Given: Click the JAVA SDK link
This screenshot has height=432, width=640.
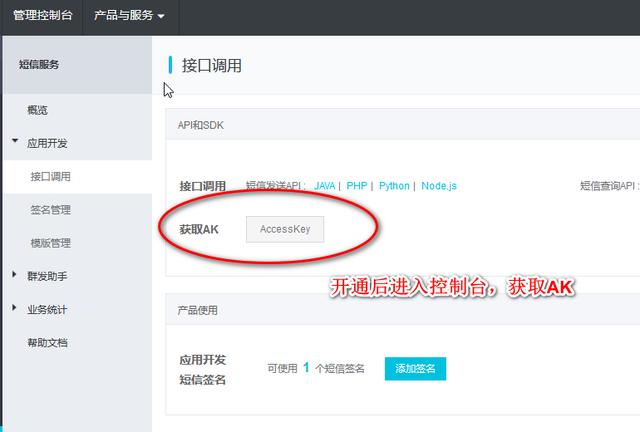Looking at the screenshot, I should [x=324, y=186].
